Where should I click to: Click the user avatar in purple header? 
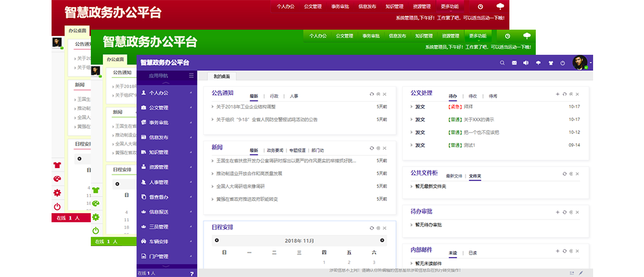pyautogui.click(x=580, y=62)
